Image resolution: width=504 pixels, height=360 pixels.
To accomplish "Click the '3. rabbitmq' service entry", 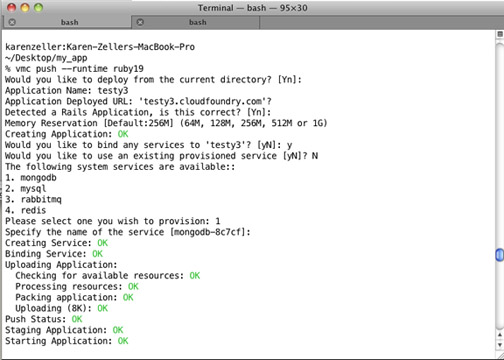I will coord(33,199).
